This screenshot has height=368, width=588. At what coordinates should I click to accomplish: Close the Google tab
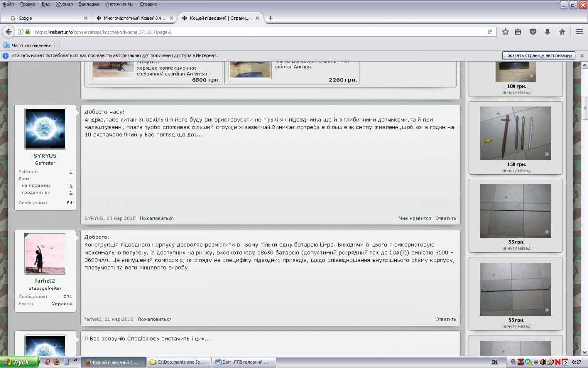click(86, 18)
